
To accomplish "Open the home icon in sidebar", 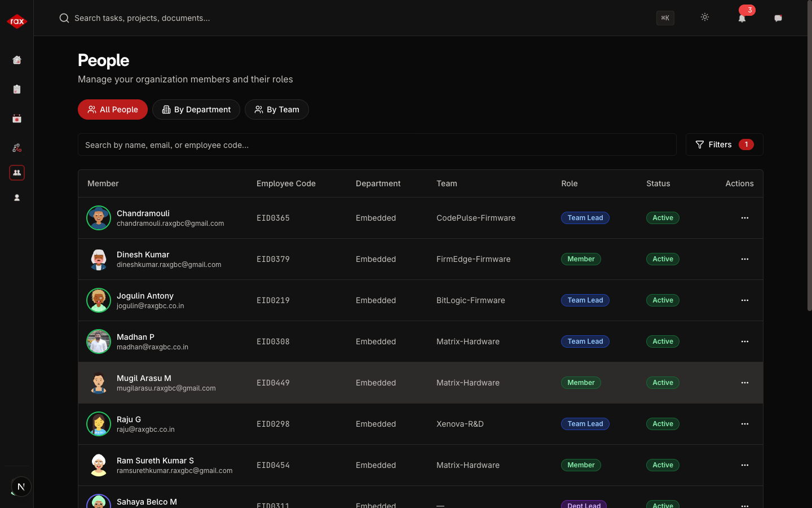I will click(x=17, y=60).
